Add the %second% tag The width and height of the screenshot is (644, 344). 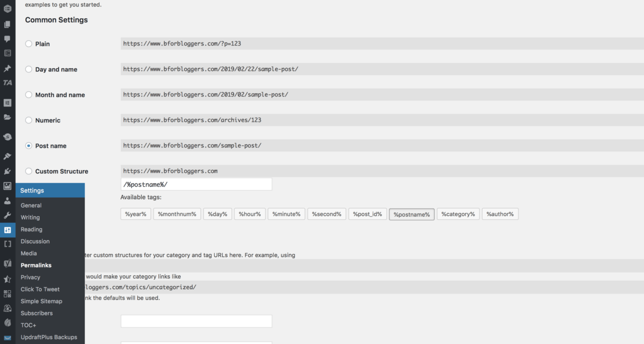pyautogui.click(x=327, y=214)
